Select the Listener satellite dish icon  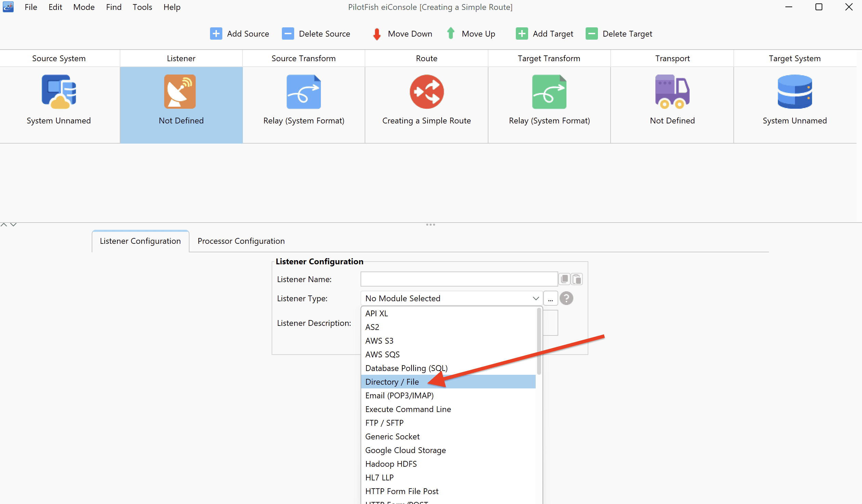(180, 92)
